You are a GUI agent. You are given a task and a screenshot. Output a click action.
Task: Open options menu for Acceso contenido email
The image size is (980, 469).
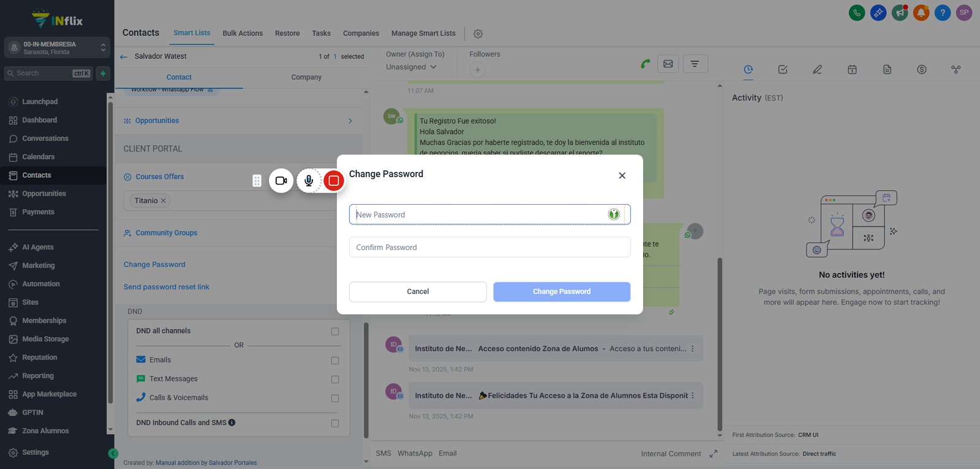693,348
